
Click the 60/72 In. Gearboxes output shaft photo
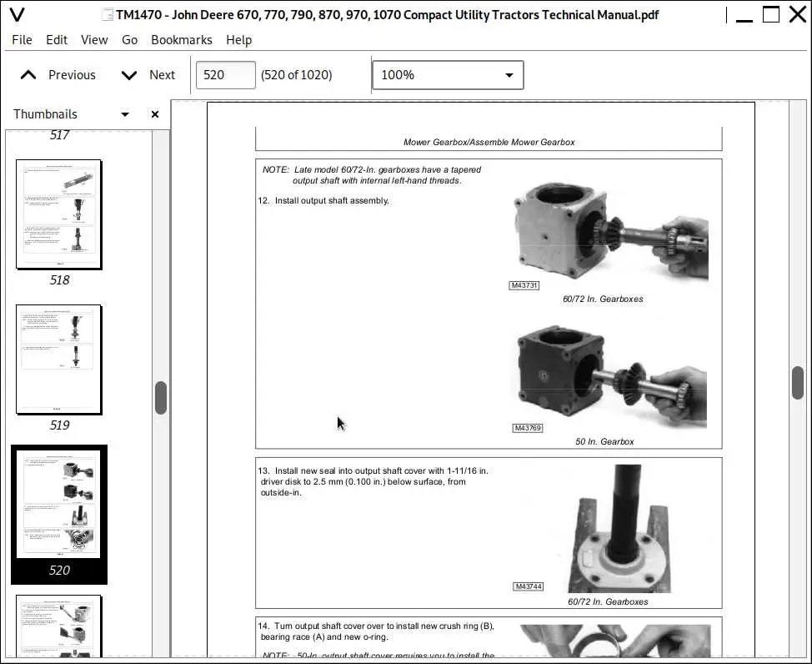[611, 232]
